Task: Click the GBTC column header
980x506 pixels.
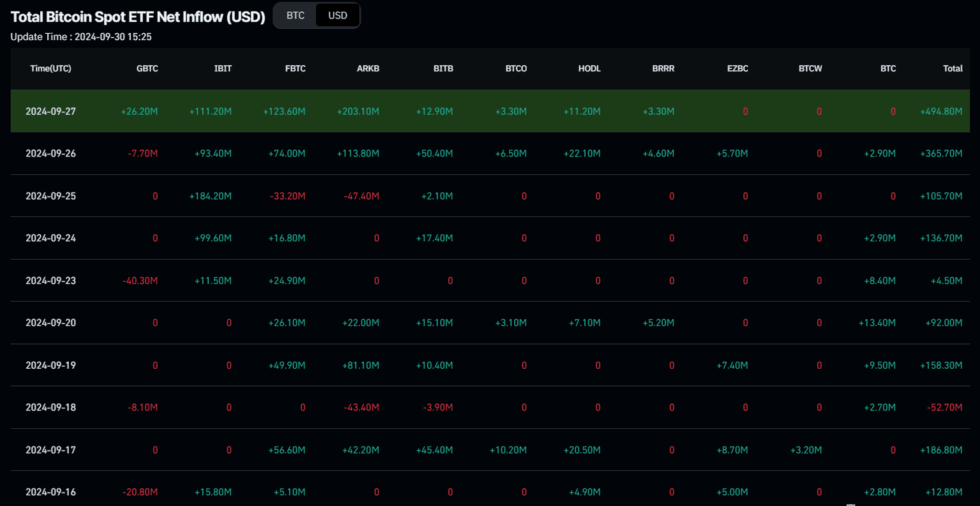Action: tap(147, 68)
